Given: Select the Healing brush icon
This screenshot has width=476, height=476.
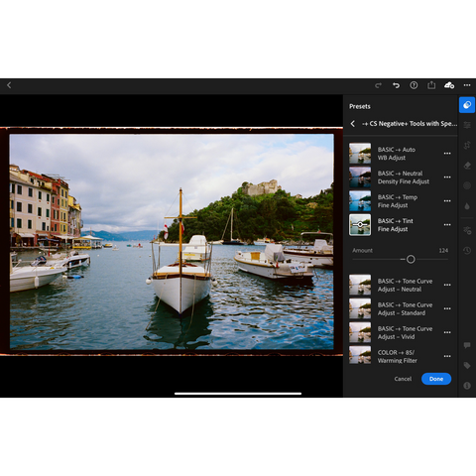Looking at the screenshot, I should pos(467,165).
